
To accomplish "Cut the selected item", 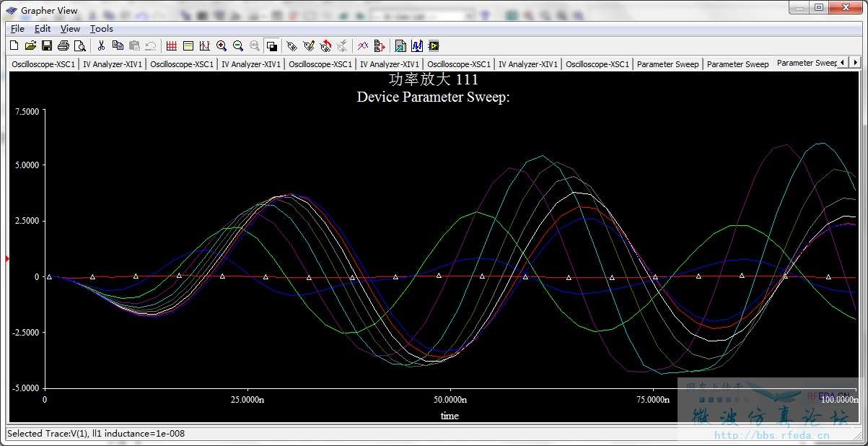I will (101, 45).
